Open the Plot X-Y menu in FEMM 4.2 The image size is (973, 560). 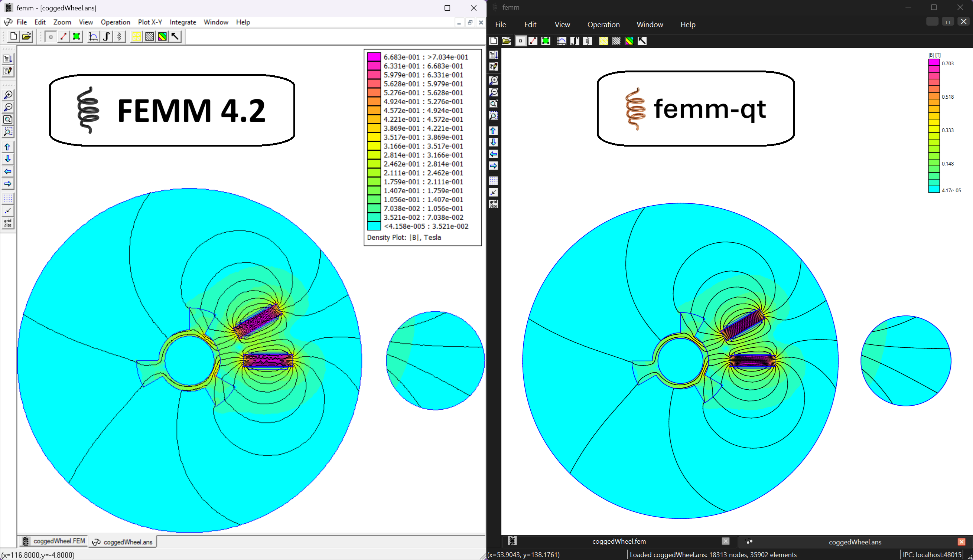point(150,22)
